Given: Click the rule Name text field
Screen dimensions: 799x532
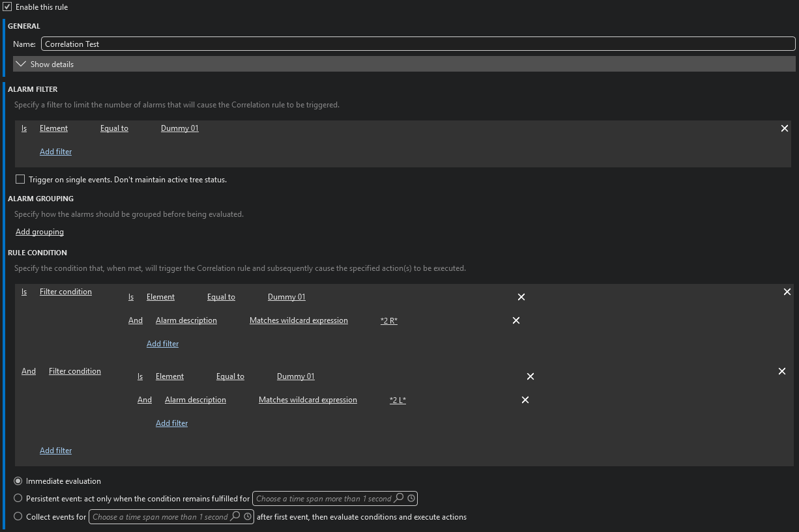Looking at the screenshot, I should point(417,44).
